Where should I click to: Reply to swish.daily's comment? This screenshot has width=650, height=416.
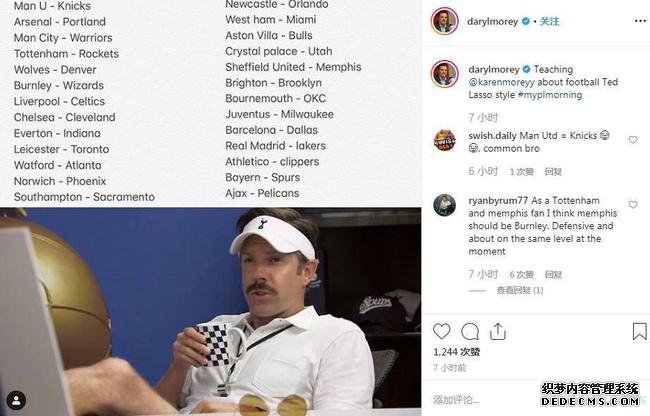(x=553, y=172)
